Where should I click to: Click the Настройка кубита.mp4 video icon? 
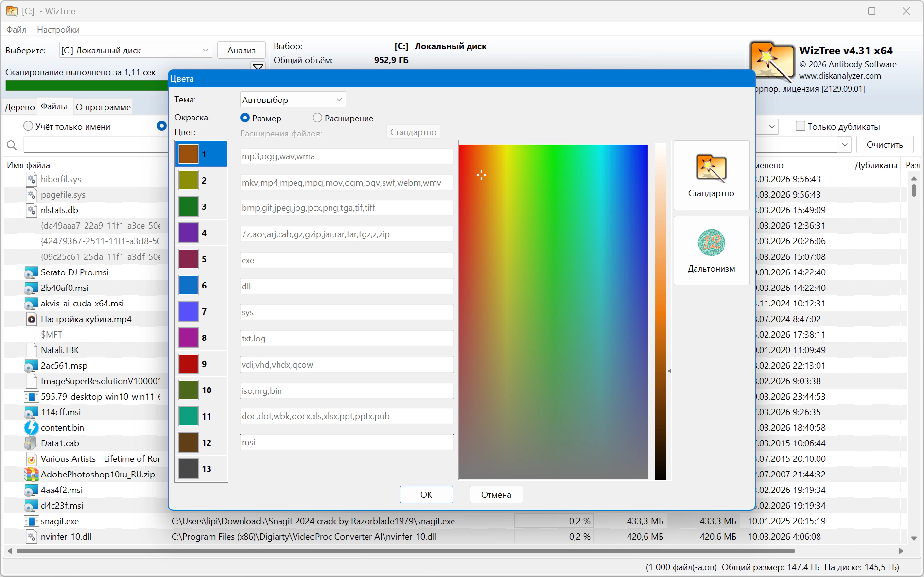pyautogui.click(x=31, y=319)
